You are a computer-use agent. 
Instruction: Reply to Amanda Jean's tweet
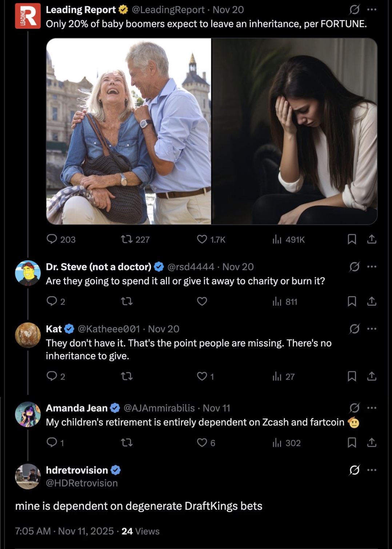(52, 442)
